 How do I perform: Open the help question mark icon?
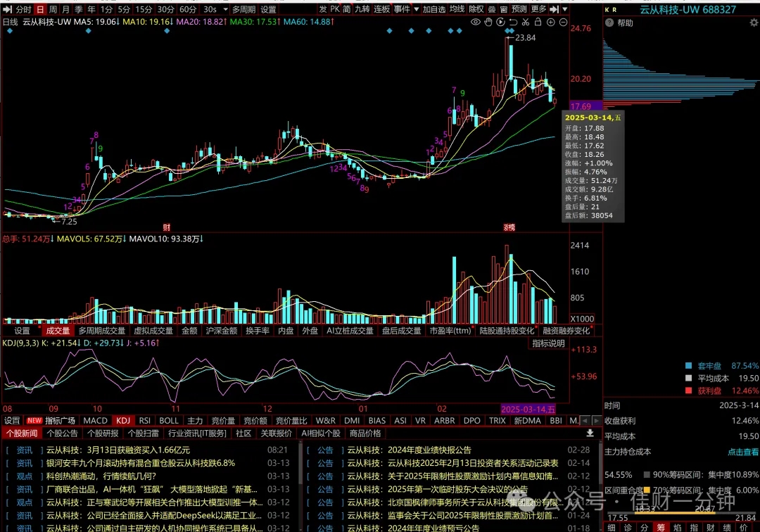[609, 23]
